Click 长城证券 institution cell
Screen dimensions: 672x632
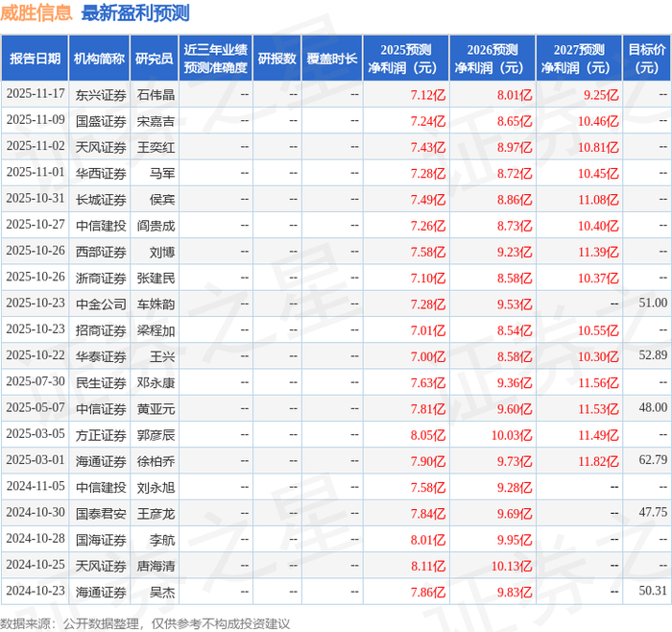tap(101, 200)
